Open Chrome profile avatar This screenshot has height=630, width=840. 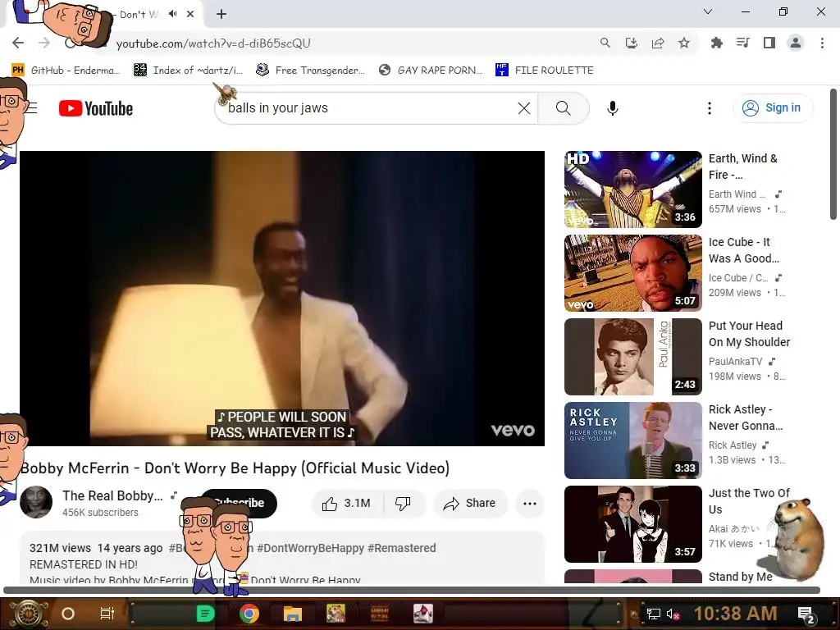coord(796,43)
